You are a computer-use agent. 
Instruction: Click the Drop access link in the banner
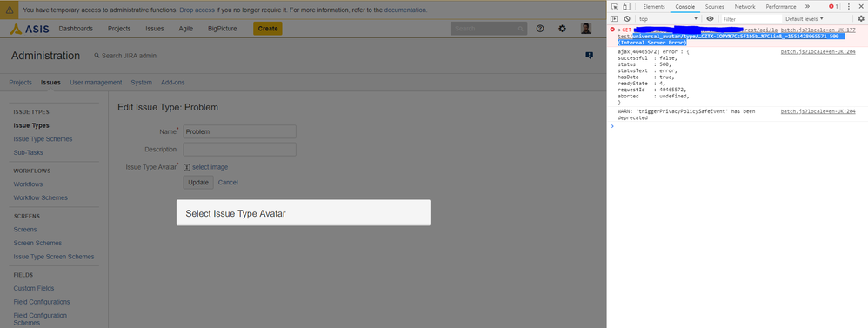pos(198,10)
